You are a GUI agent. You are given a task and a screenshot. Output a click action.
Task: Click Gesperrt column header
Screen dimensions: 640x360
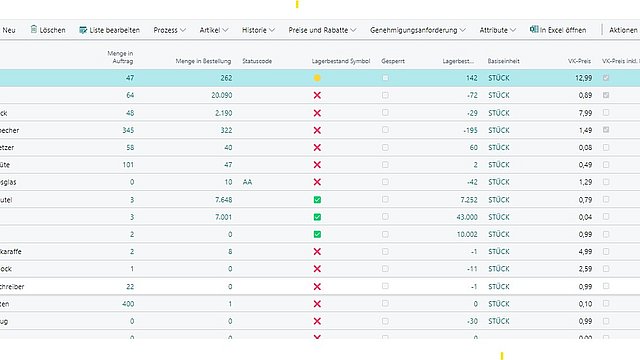393,61
